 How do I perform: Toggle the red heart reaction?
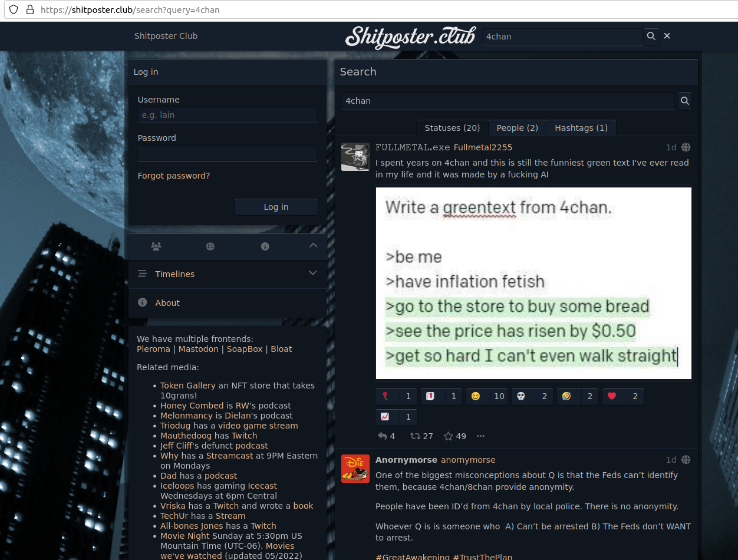pos(623,397)
